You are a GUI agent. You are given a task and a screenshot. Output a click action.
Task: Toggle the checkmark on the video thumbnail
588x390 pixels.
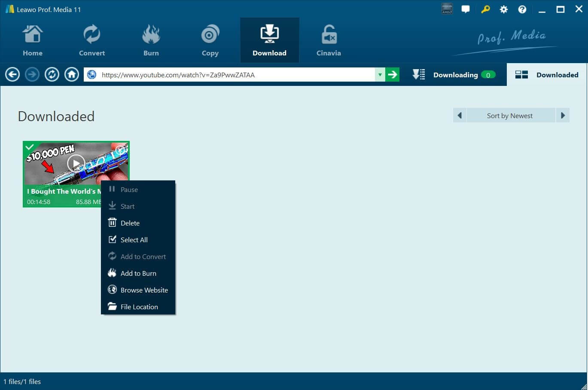tap(30, 147)
